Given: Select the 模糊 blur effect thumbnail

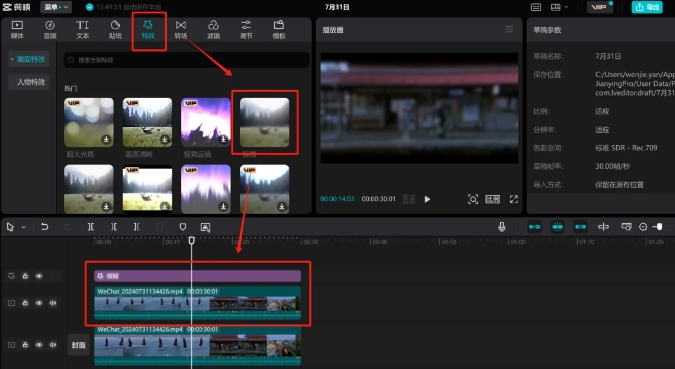Looking at the screenshot, I should click(264, 122).
